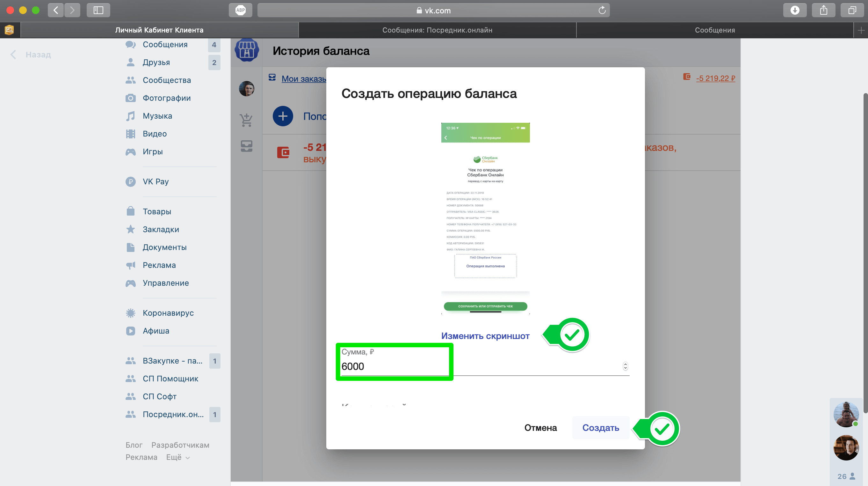Click the shopping cart add icon
Screen dimensions: 868x486
click(x=246, y=120)
